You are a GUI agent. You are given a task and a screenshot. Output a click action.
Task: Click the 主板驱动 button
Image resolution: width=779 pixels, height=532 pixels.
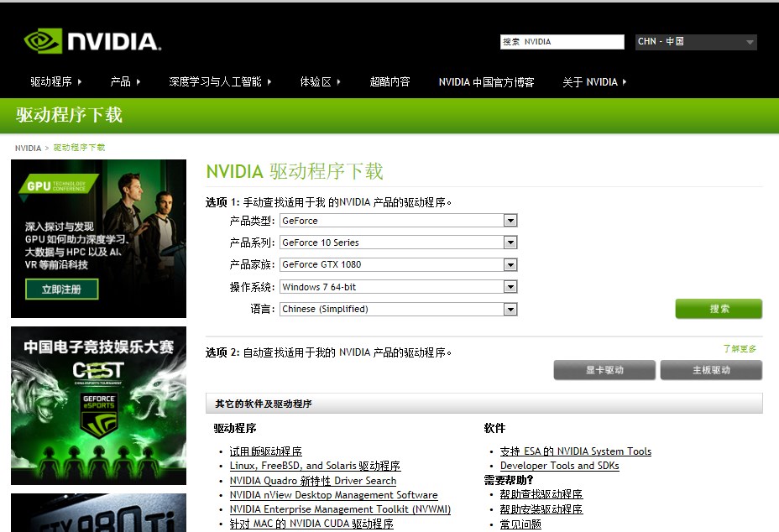click(711, 370)
